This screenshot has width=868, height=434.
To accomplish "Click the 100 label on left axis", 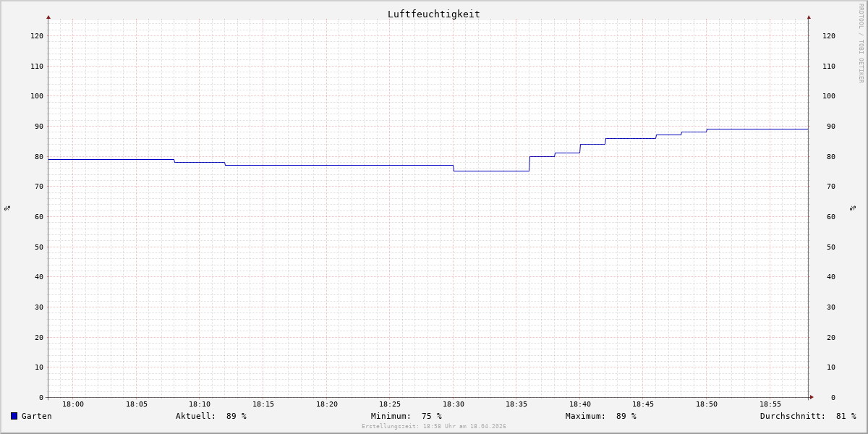I will click(37, 96).
